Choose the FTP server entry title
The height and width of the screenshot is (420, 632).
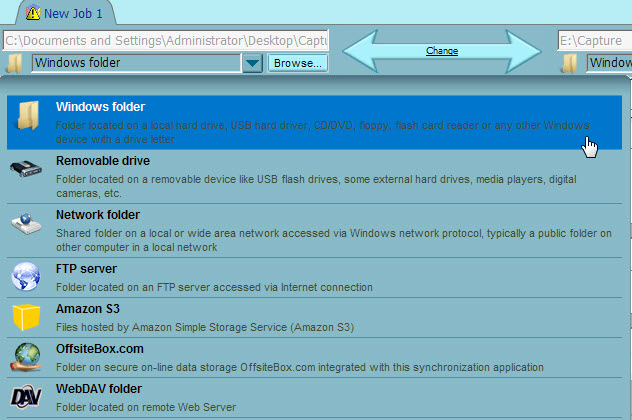(86, 269)
